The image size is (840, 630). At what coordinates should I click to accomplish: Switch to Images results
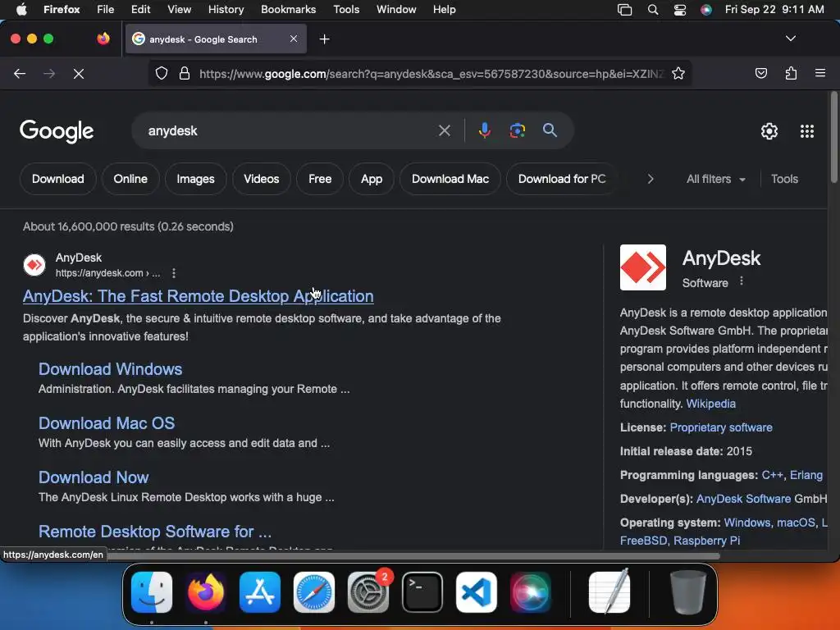(195, 179)
